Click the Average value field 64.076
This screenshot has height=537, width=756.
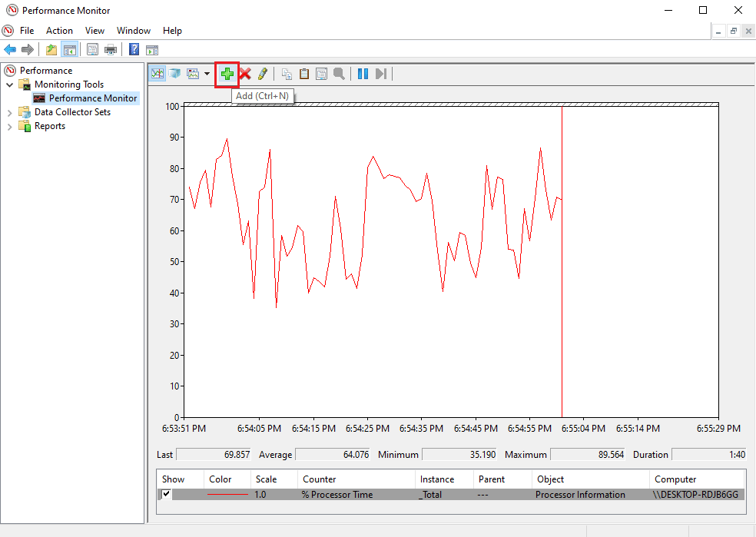pyautogui.click(x=333, y=455)
